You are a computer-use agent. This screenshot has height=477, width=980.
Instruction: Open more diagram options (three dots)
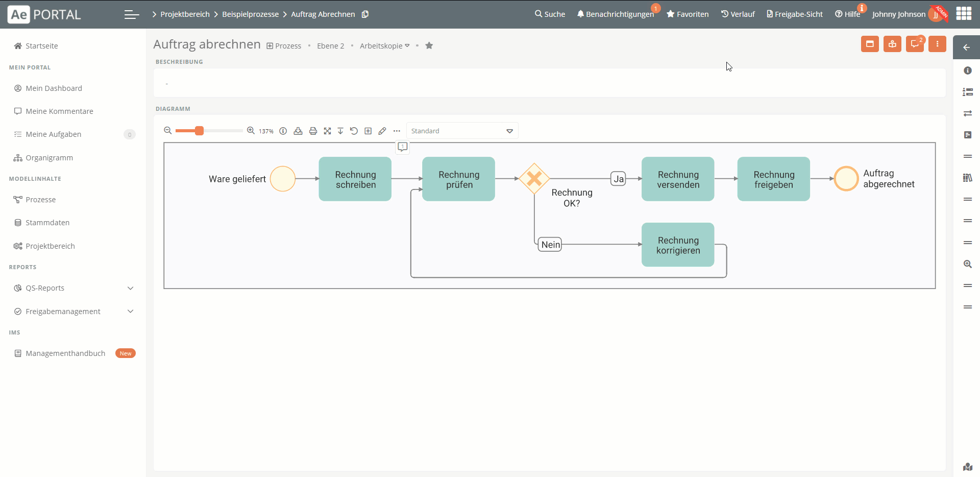tap(397, 131)
